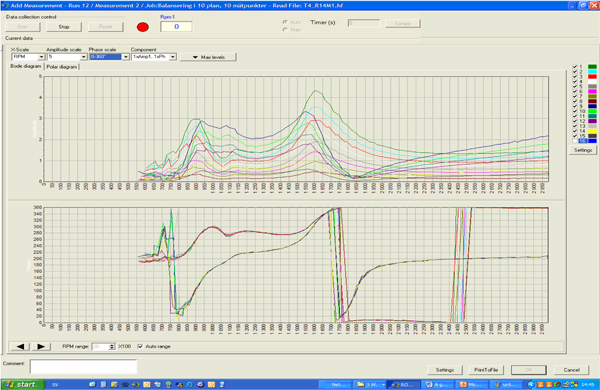Open the Amplitude scale dropdown
This screenshot has height=390, width=600.
pyautogui.click(x=83, y=57)
